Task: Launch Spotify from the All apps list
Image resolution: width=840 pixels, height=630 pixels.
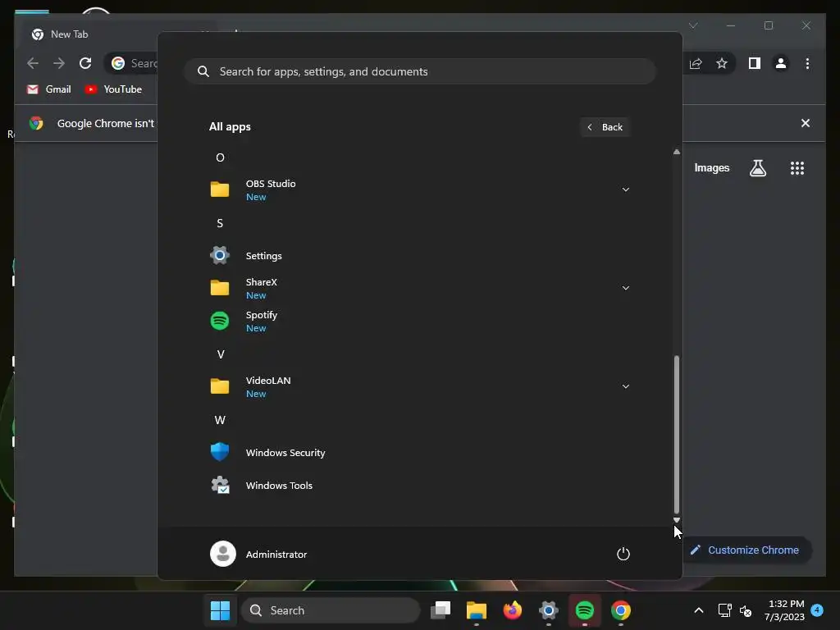Action: pos(419,321)
